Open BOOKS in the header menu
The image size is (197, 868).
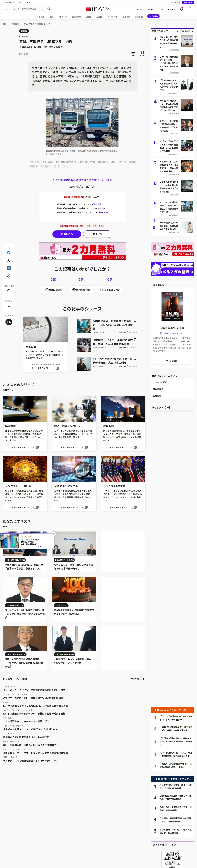(x=171, y=9)
